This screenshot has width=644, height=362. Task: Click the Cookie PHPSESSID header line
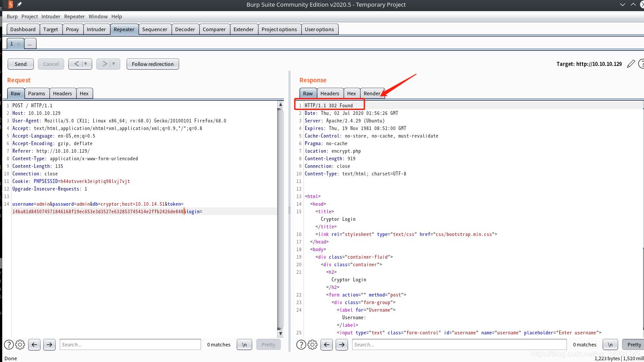pyautogui.click(x=71, y=181)
